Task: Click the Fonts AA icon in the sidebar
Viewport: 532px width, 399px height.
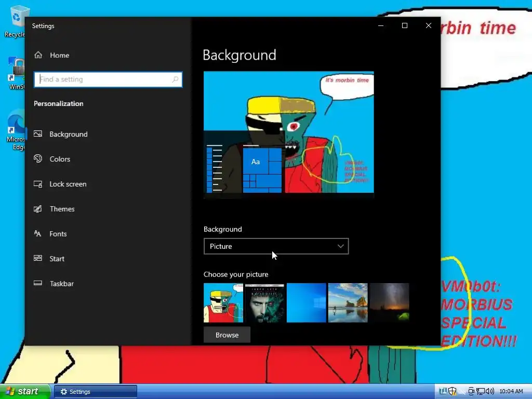Action: pos(37,233)
